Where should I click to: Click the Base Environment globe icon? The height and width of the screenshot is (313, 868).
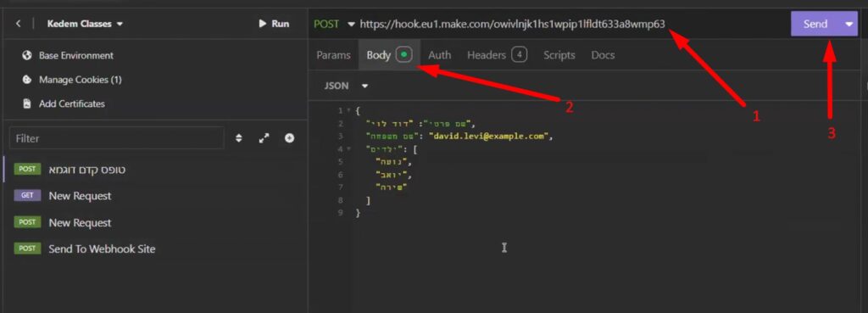(26, 55)
